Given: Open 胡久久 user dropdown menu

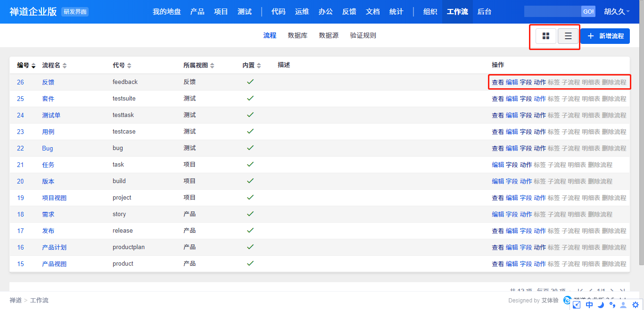Looking at the screenshot, I should [x=616, y=12].
